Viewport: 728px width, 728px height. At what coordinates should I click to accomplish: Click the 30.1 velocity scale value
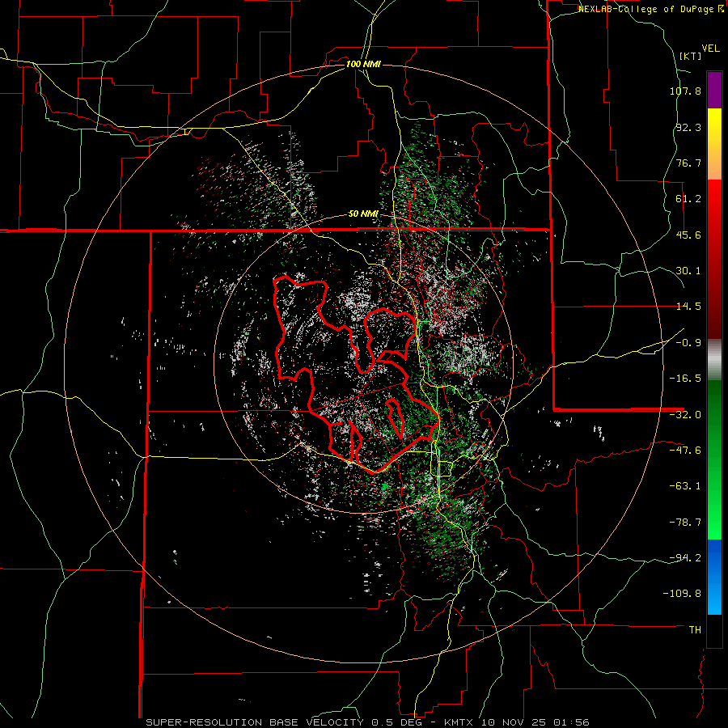688,271
